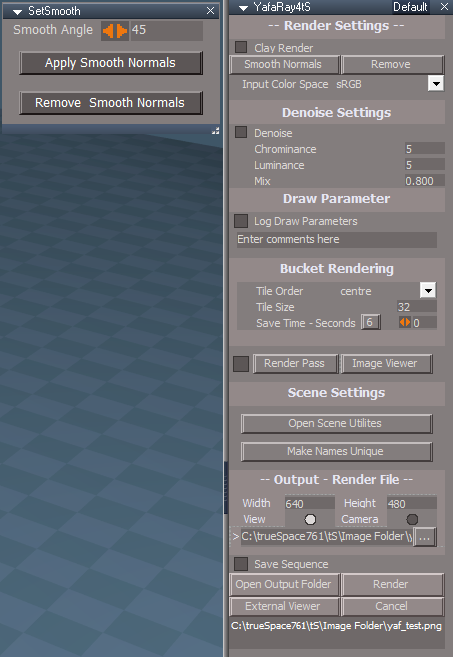The image size is (453, 657).
Task: Enable Log Draw Parameters checkbox
Action: click(x=241, y=220)
